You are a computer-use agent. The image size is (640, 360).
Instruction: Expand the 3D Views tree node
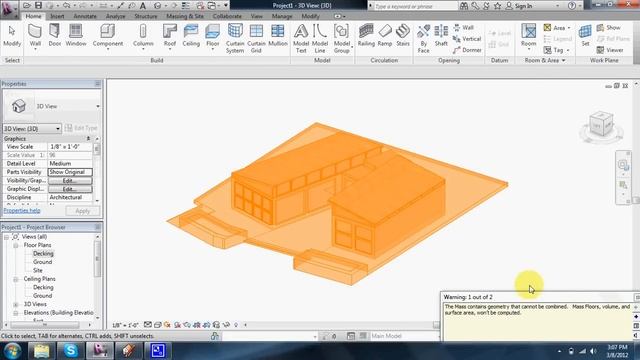point(16,304)
